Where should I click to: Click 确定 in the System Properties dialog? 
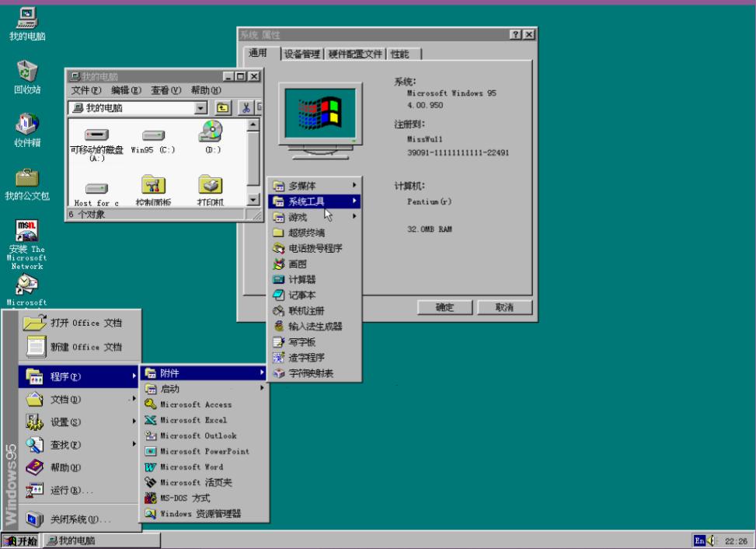(444, 307)
